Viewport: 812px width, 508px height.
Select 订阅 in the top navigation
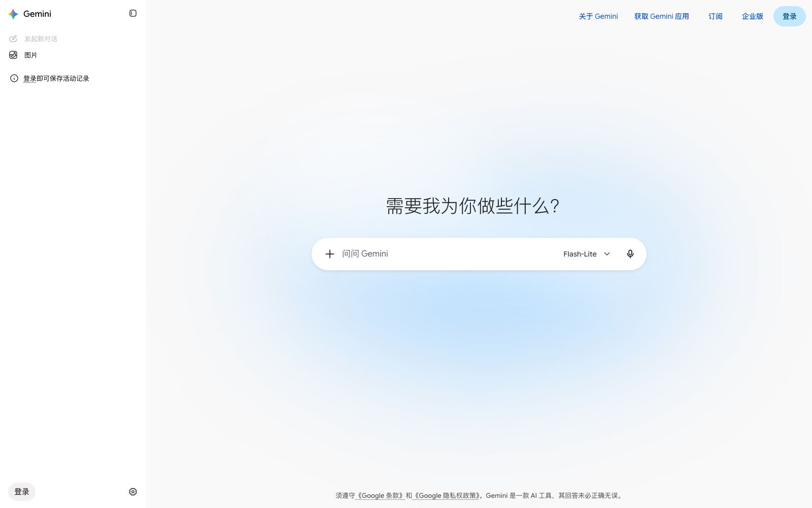pos(716,16)
